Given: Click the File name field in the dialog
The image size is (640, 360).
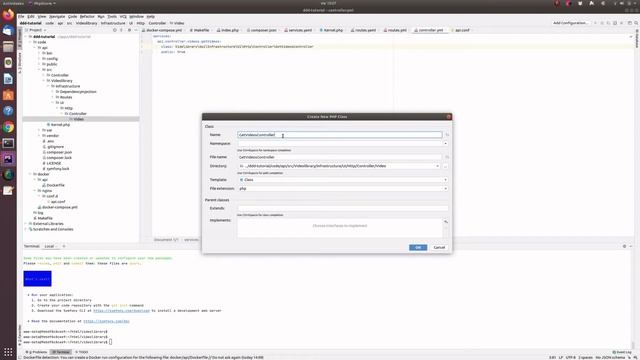Looking at the screenshot, I should point(340,157).
